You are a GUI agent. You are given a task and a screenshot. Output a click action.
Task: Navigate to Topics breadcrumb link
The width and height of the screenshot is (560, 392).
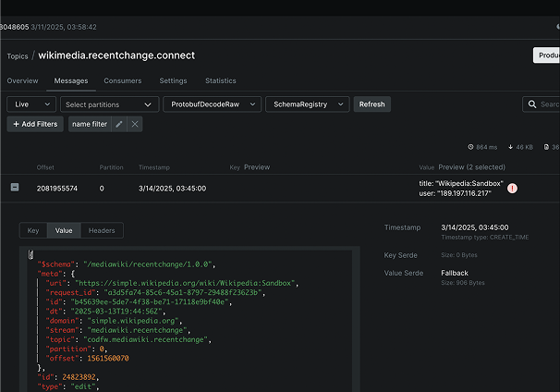tap(18, 56)
